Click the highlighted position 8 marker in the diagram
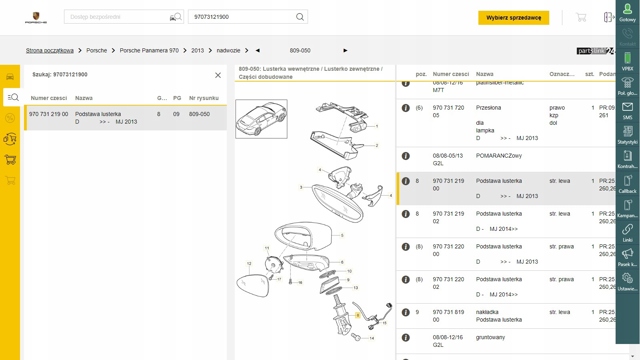640x360 pixels. coord(358,315)
